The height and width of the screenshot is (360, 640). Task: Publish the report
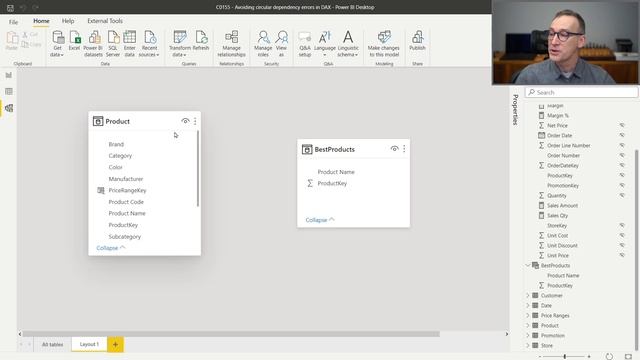tap(417, 41)
